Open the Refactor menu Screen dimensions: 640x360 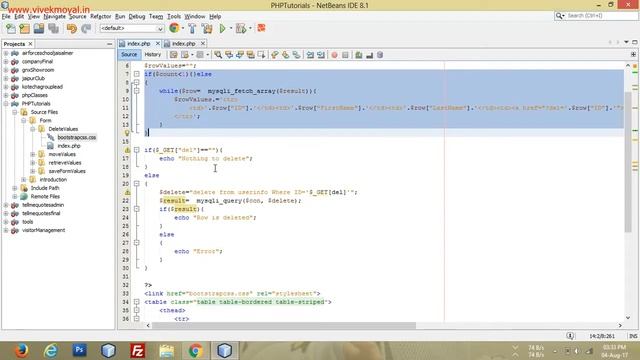pos(100,16)
